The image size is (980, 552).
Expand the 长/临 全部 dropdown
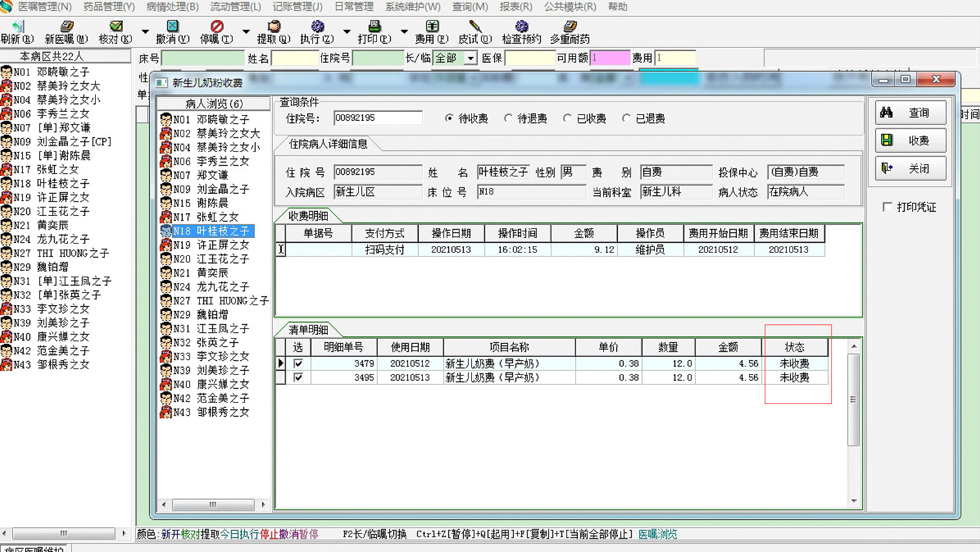471,58
